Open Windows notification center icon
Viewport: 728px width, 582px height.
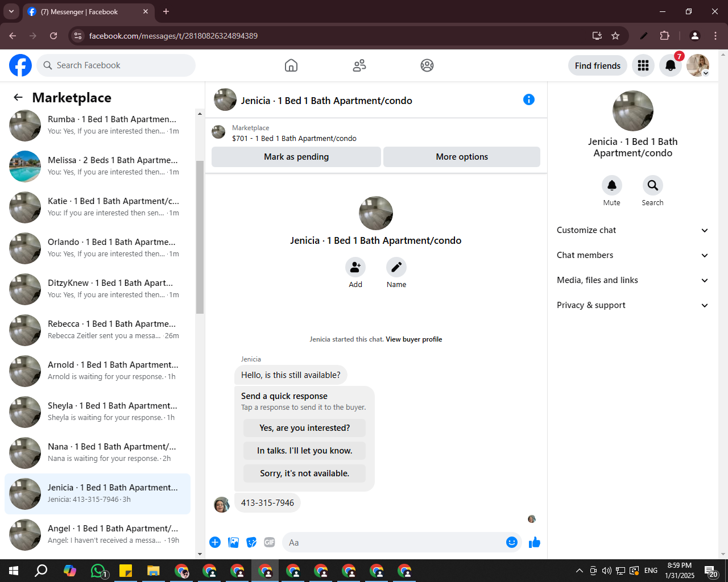click(x=711, y=571)
